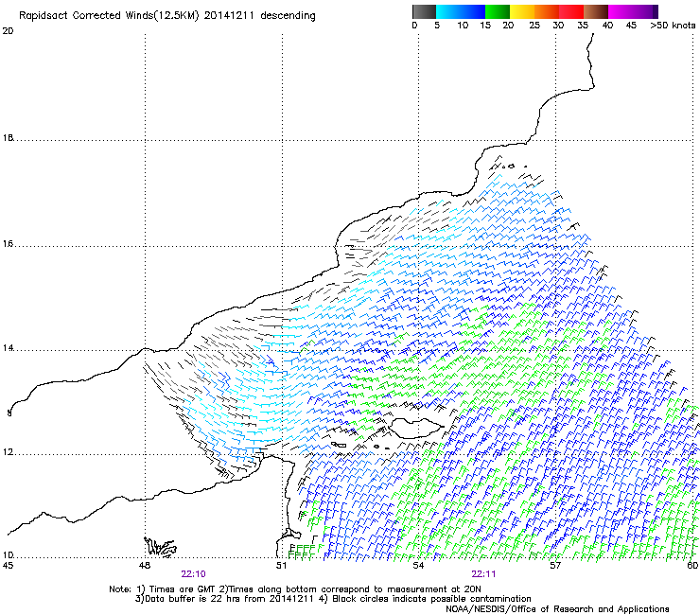Screen dimensions: 700x615
Task: Click the '12' latitude axis label
Action: point(8,452)
